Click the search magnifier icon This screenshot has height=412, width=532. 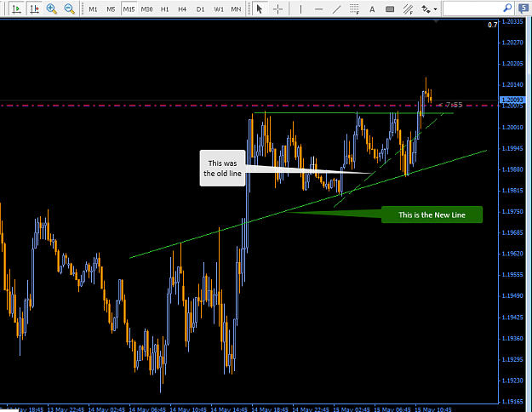[x=507, y=9]
